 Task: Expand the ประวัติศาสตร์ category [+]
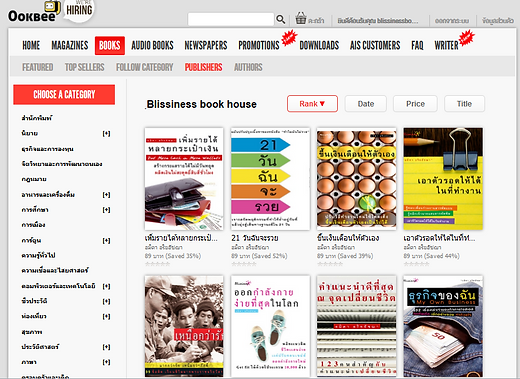106,347
